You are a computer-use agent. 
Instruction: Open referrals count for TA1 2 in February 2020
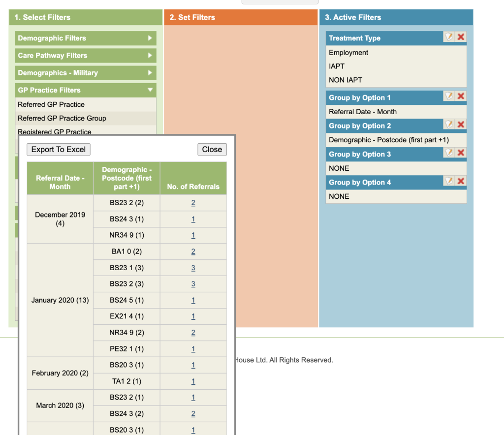pos(193,381)
